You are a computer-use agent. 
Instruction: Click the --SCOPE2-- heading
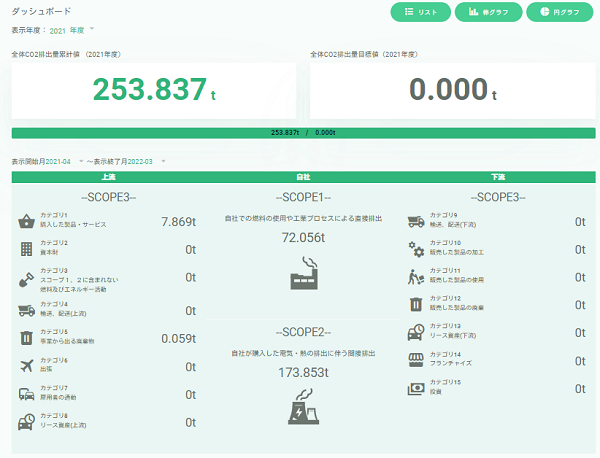303,332
